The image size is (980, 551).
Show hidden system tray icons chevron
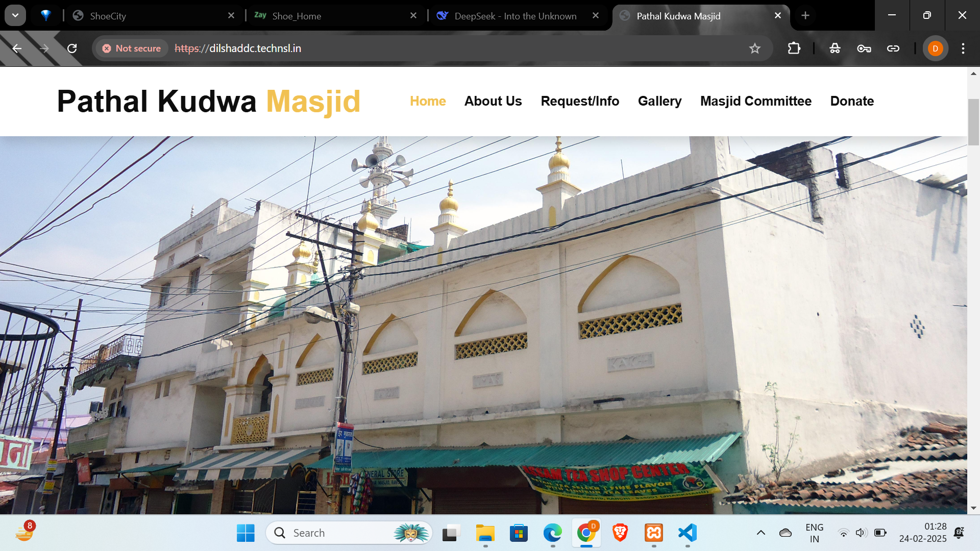761,533
